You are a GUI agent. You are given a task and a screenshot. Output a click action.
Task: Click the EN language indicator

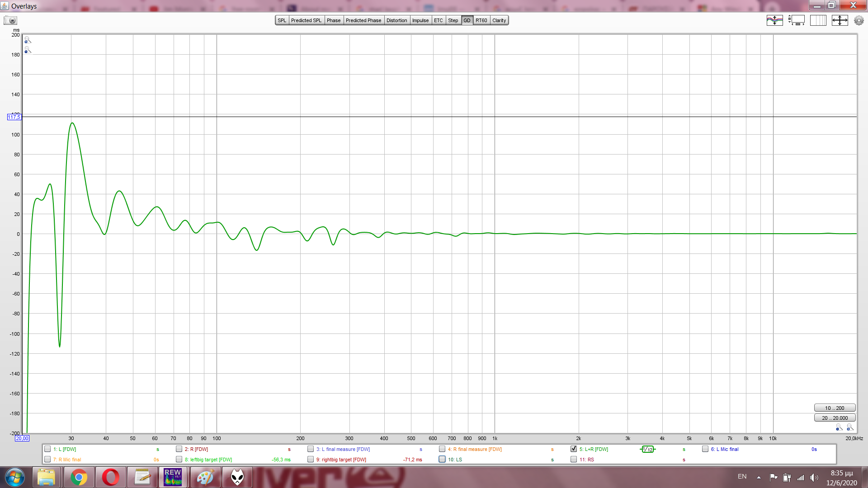(742, 477)
